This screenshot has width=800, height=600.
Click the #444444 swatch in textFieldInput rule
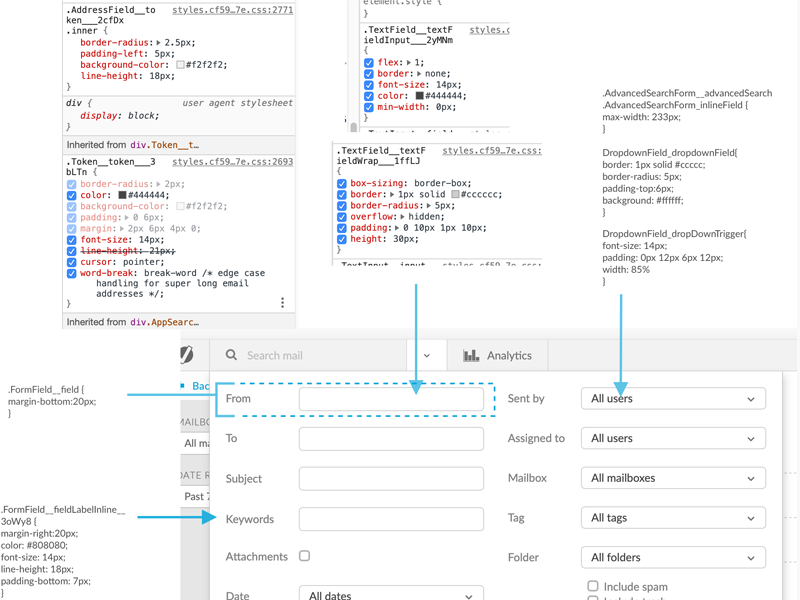coord(419,96)
